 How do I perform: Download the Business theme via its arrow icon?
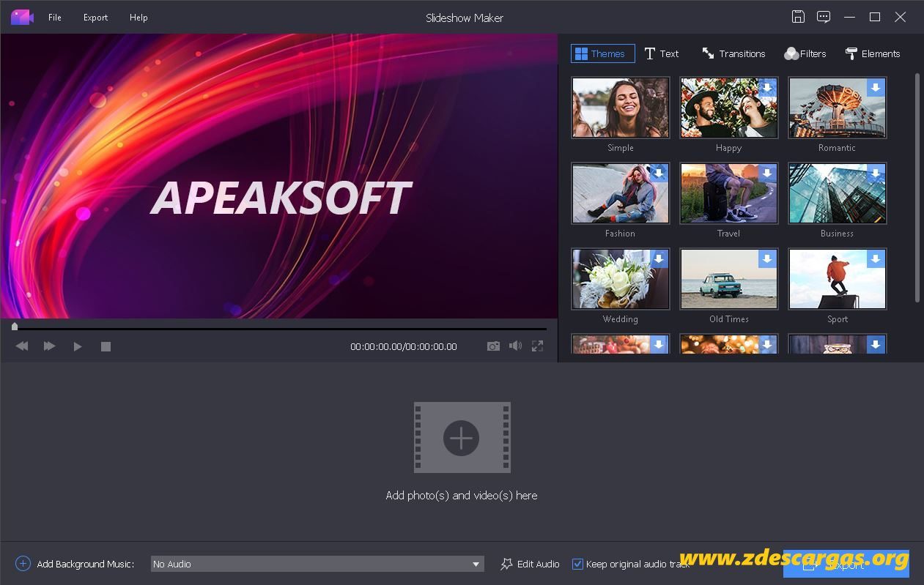876,174
